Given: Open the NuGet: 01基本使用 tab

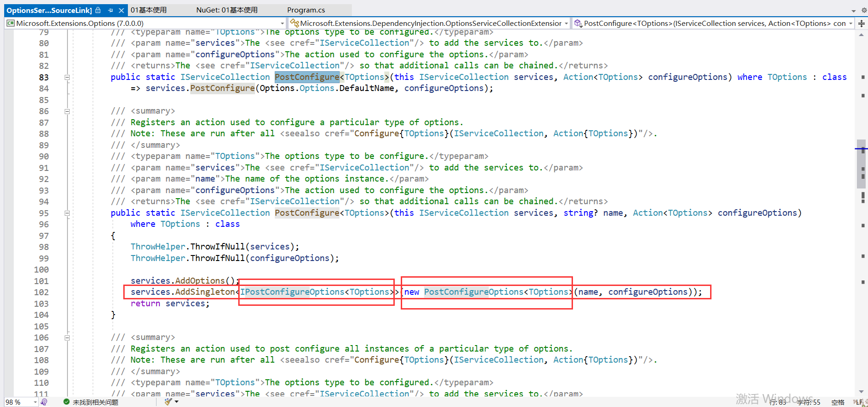Looking at the screenshot, I should tap(227, 10).
